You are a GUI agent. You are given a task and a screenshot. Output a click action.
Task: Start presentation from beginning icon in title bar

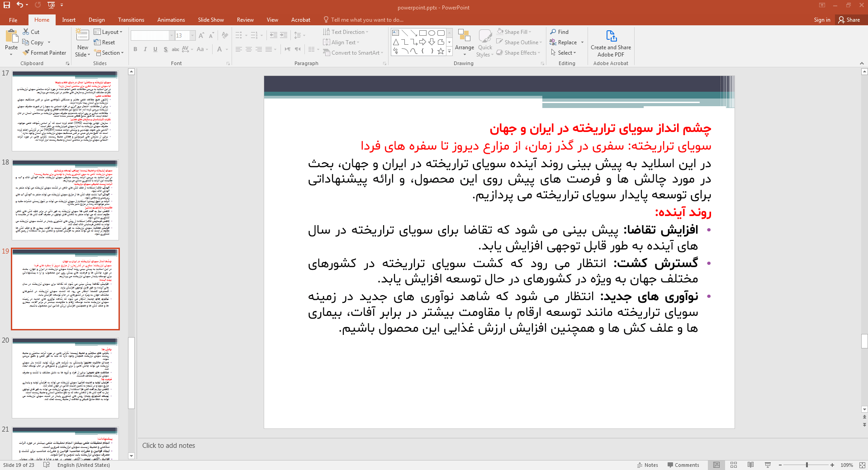[51, 5]
